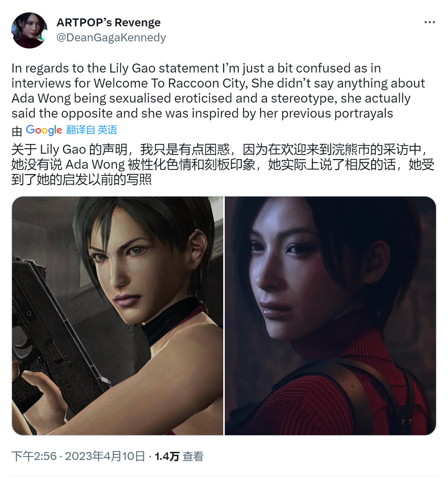Open left image of character holding pistol
Viewport: 448px width, 478px height.
118,316
